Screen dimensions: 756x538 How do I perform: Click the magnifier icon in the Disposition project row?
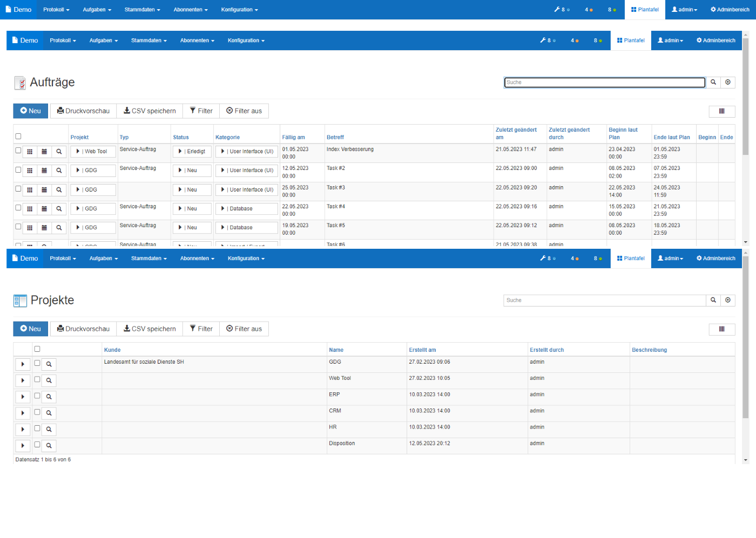(x=49, y=446)
